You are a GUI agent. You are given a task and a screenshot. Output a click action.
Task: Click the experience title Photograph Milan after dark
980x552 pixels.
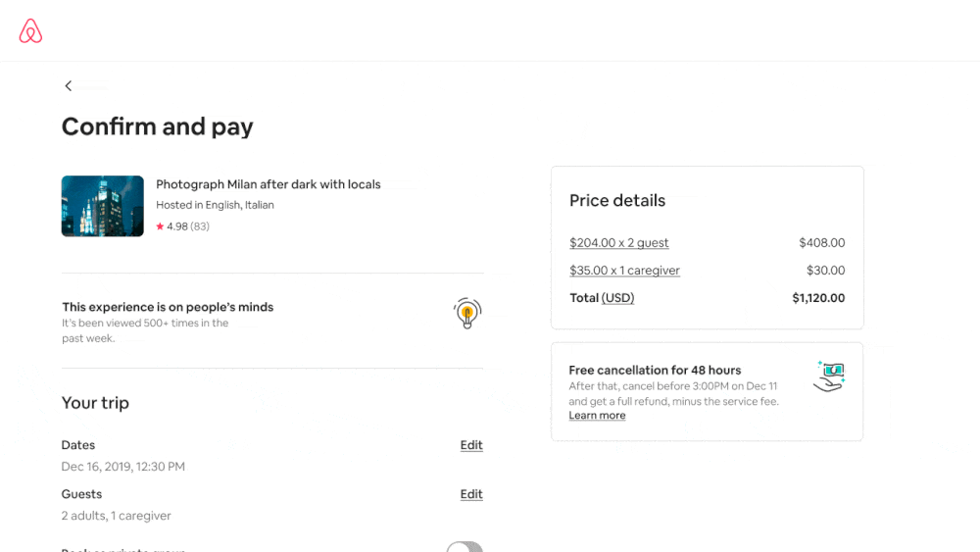tap(269, 184)
